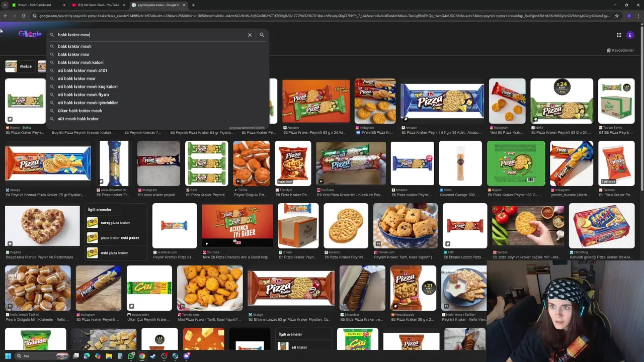644x362 pixels.
Task: Open File Explorer from the taskbar
Action: 109,356
